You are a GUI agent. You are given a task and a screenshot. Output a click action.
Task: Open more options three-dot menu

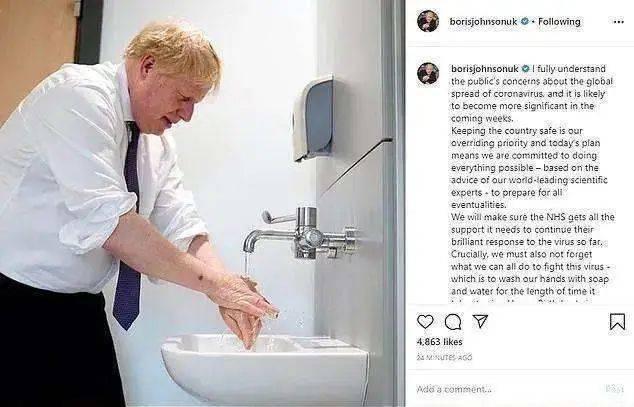coord(619,22)
